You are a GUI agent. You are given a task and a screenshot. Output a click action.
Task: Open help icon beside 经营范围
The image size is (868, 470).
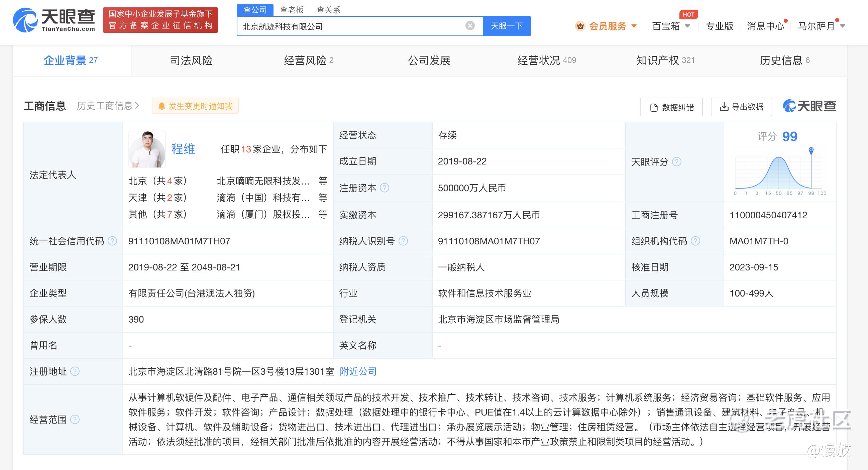coord(75,420)
